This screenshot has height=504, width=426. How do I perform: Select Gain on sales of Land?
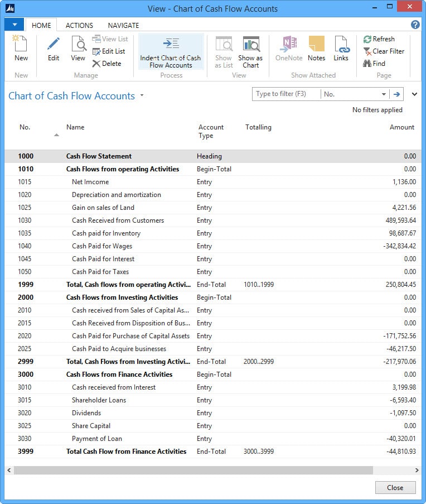[x=213, y=208]
